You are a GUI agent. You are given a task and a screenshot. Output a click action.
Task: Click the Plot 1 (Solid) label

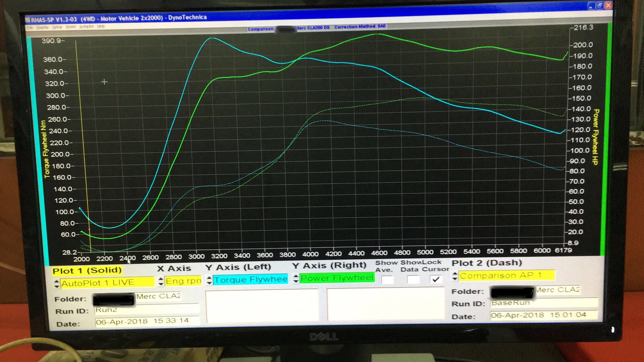[87, 271]
